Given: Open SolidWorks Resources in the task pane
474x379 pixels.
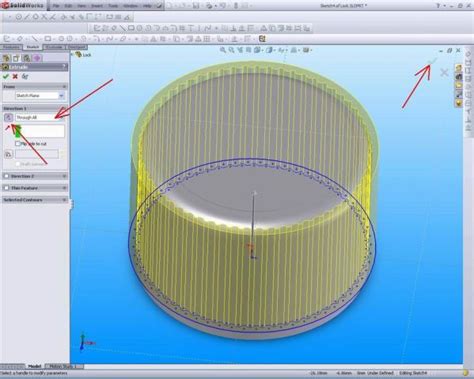Looking at the screenshot, I should (x=459, y=68).
